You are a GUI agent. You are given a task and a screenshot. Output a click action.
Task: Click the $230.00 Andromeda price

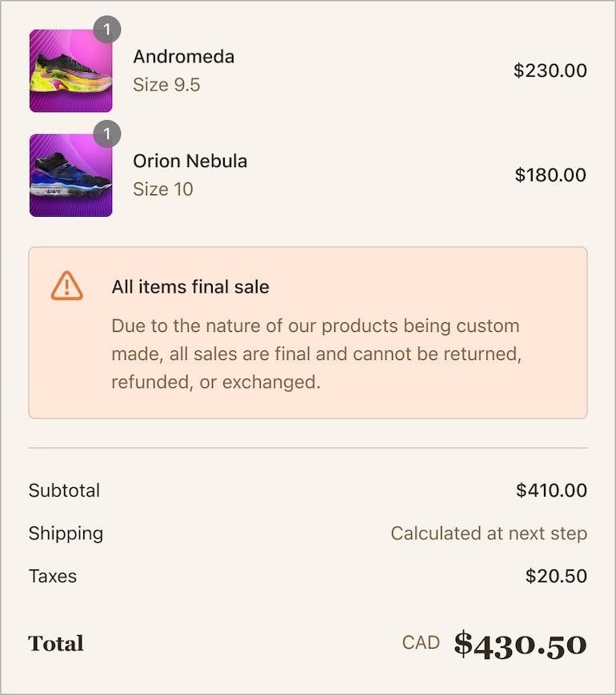[x=550, y=70]
